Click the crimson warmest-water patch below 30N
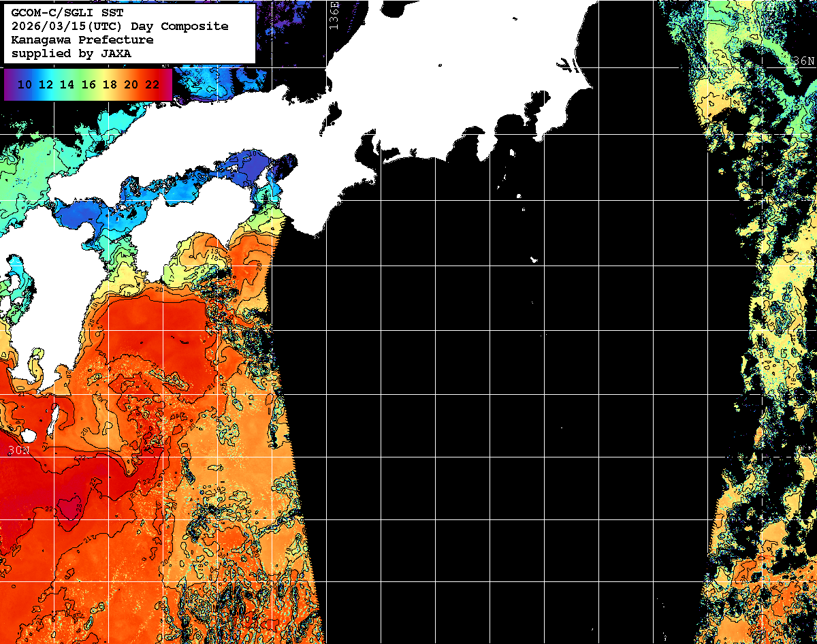 (69, 508)
